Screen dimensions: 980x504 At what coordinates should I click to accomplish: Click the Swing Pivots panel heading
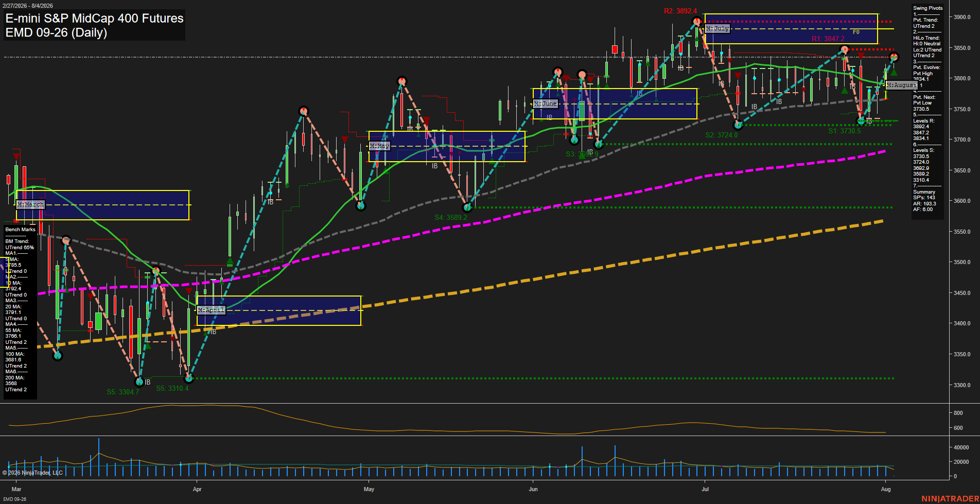pyautogui.click(x=928, y=8)
